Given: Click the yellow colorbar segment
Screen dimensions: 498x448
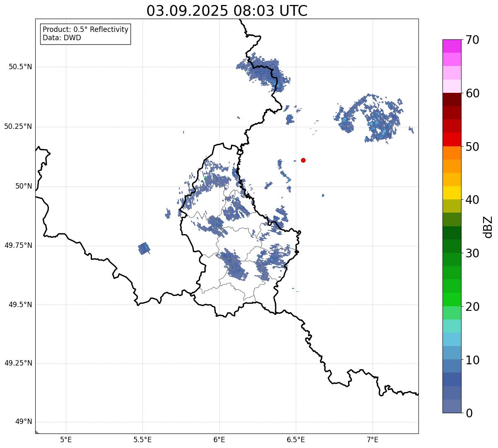Looking at the screenshot, I should pyautogui.click(x=452, y=193).
